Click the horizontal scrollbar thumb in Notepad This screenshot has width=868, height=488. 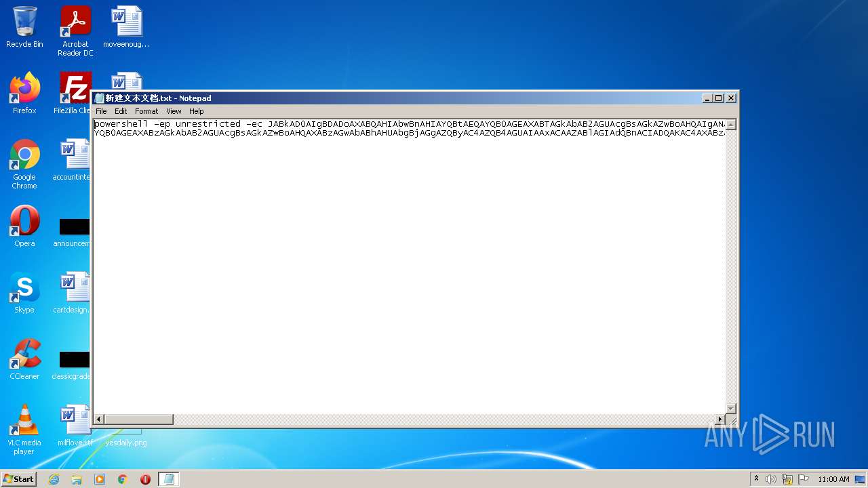point(139,420)
